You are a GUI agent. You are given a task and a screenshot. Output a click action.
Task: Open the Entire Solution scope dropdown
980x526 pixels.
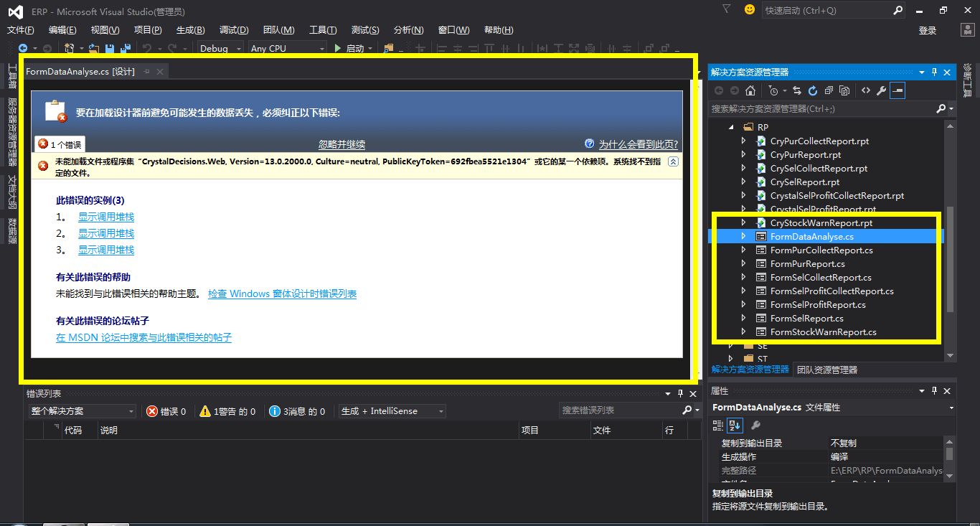pos(83,411)
